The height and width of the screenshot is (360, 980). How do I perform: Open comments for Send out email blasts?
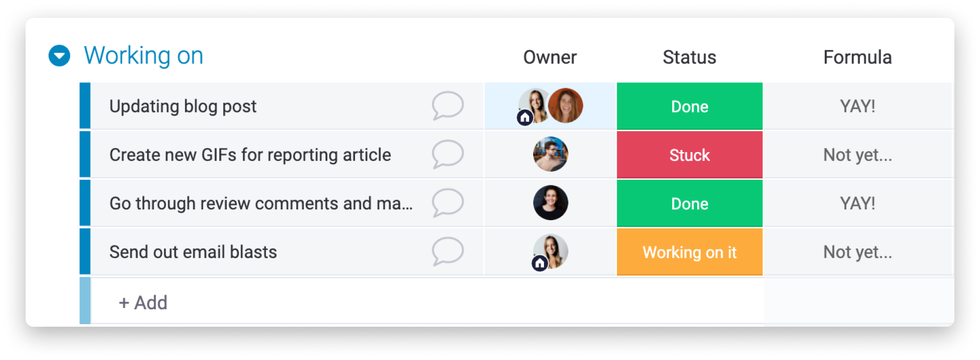coord(447,251)
